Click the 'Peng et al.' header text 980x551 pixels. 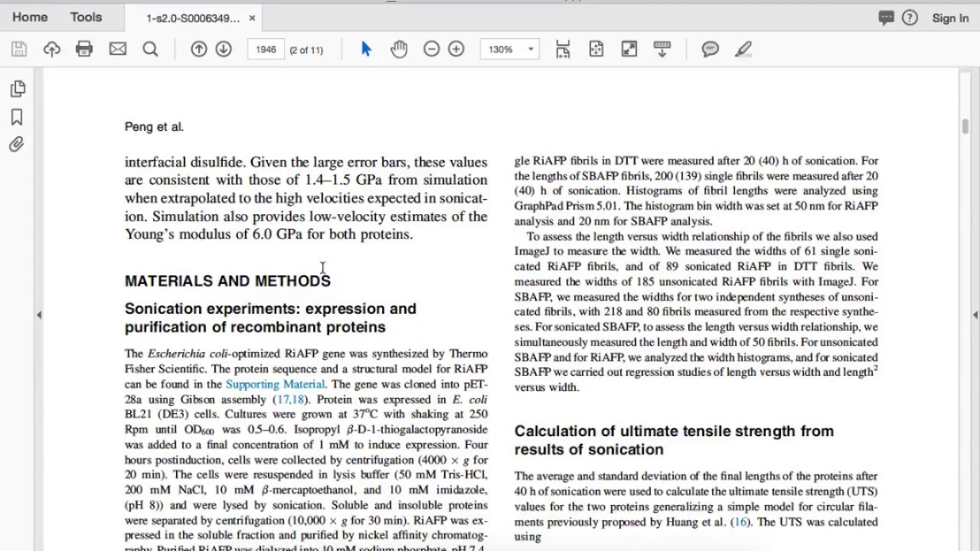point(154,127)
